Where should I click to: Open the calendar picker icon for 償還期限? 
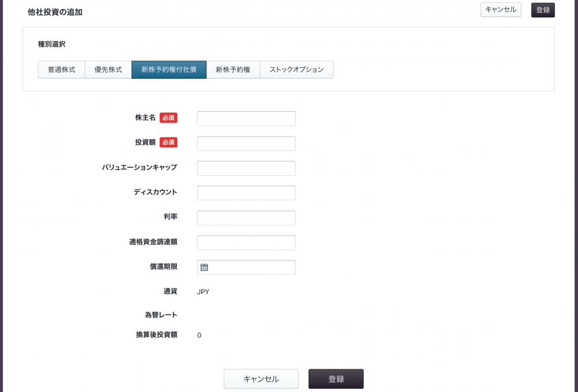pyautogui.click(x=204, y=267)
